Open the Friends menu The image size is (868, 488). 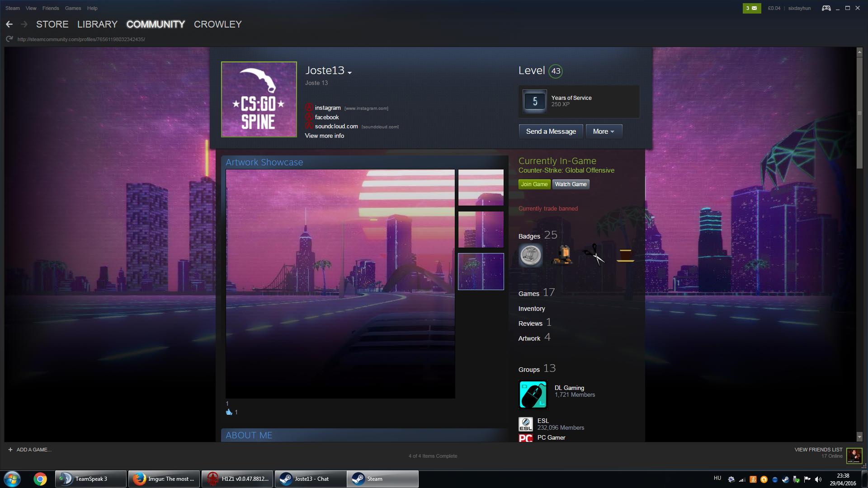click(51, 8)
